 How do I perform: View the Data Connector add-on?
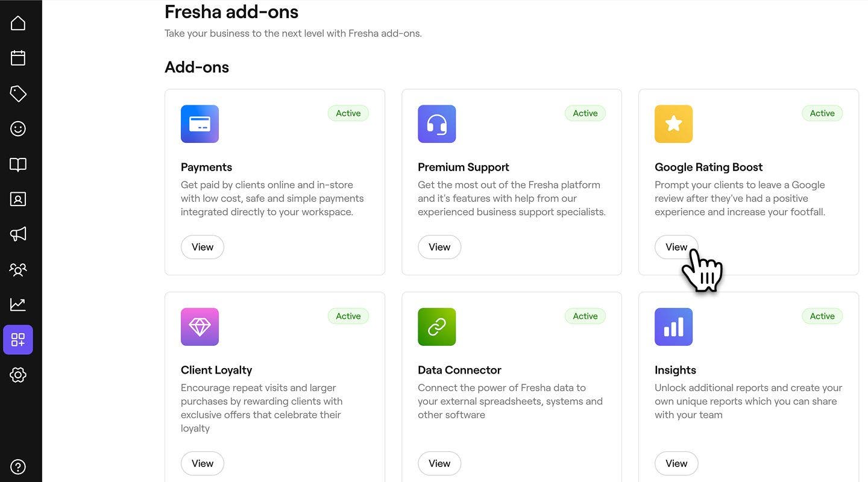pyautogui.click(x=439, y=463)
